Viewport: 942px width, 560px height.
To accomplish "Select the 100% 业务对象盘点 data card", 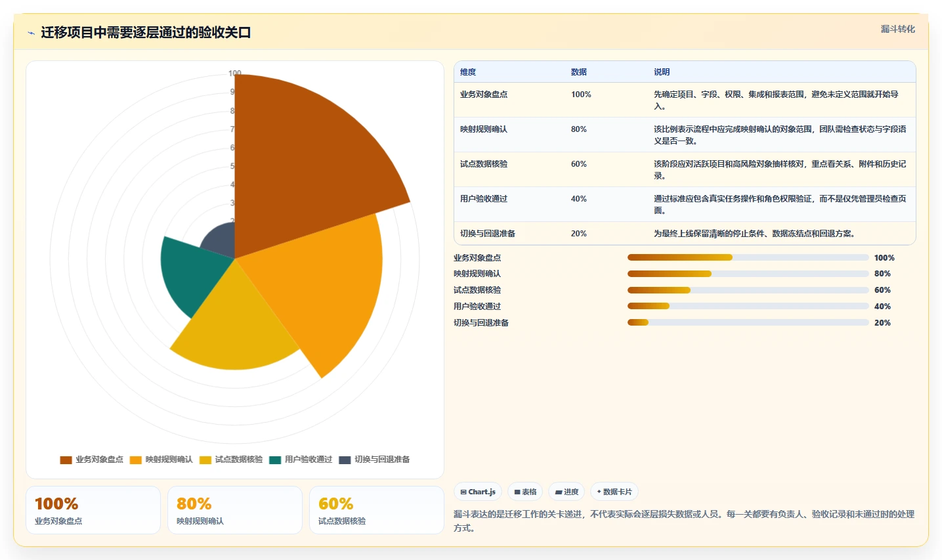I will click(93, 510).
